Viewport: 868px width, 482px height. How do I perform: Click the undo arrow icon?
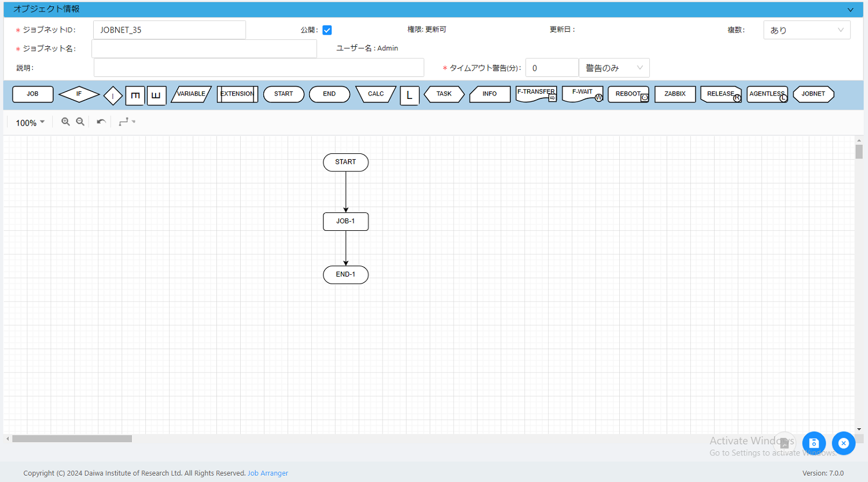pos(100,122)
